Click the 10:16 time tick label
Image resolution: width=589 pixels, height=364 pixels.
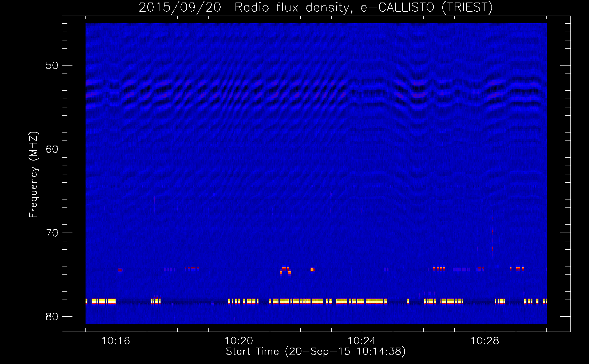tap(116, 341)
